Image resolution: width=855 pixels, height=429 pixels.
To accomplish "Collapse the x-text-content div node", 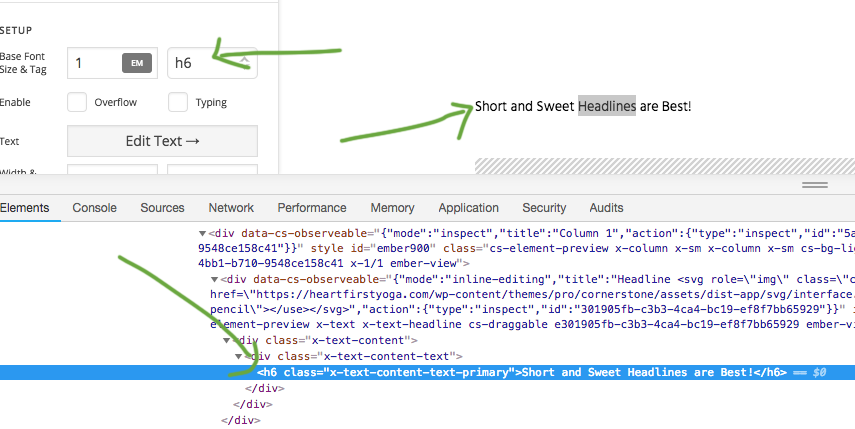I will pyautogui.click(x=226, y=341).
